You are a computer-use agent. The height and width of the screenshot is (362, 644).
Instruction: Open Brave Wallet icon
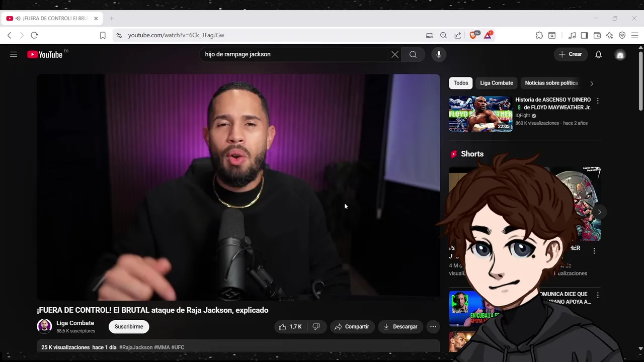click(x=597, y=35)
